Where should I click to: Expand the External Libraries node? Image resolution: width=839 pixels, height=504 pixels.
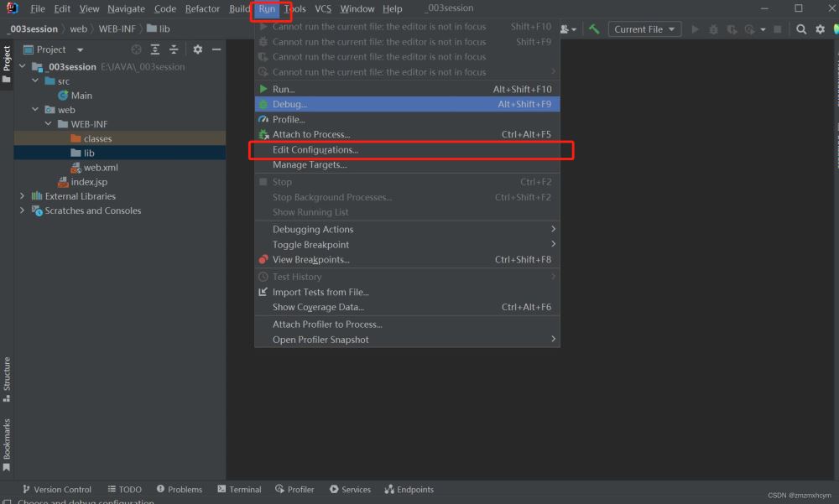tap(23, 196)
